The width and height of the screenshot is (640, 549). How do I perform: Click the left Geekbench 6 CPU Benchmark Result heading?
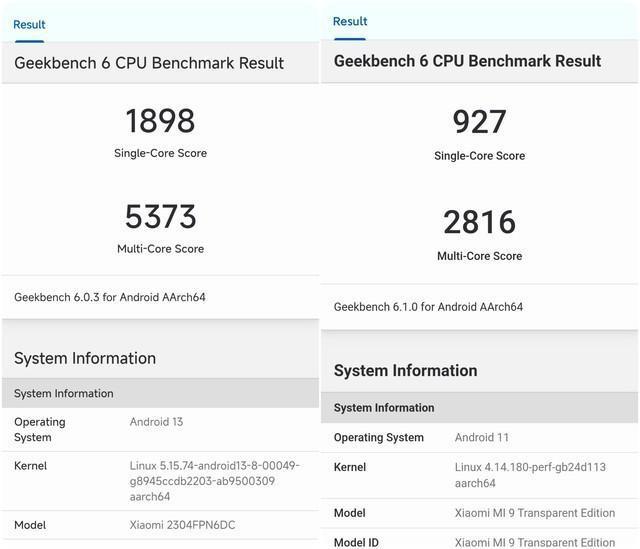[x=149, y=63]
